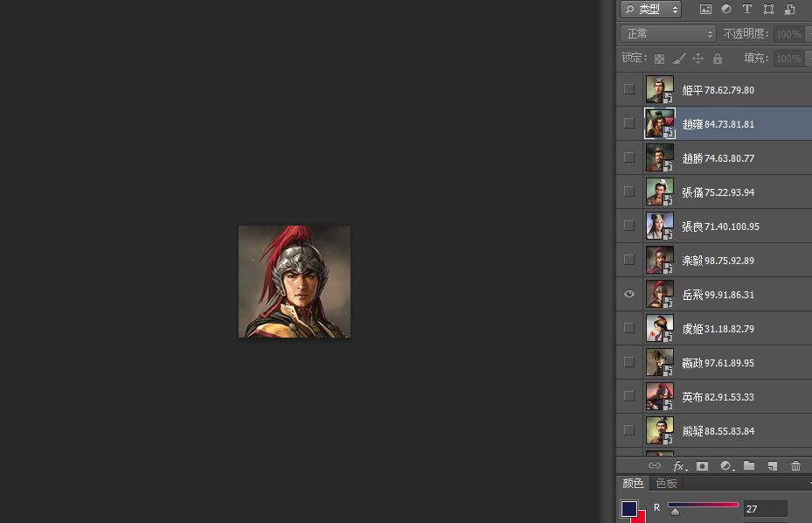Screen dimensions: 812x523
Task: Click the dark blue foreground color swatch
Action: pyautogui.click(x=629, y=508)
